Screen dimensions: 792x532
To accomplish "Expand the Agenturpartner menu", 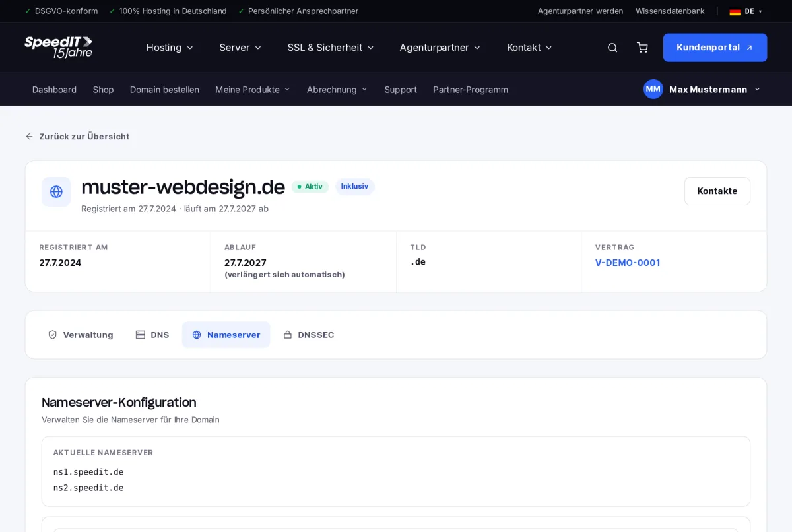I will point(440,48).
